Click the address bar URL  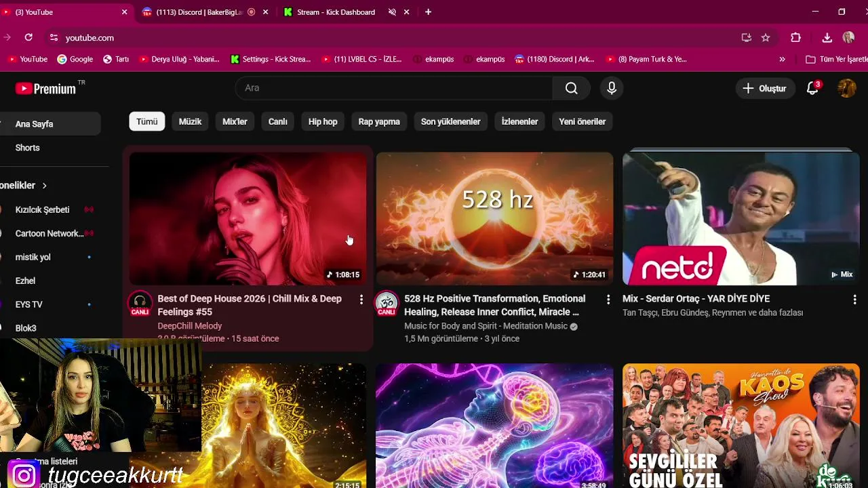pos(90,38)
